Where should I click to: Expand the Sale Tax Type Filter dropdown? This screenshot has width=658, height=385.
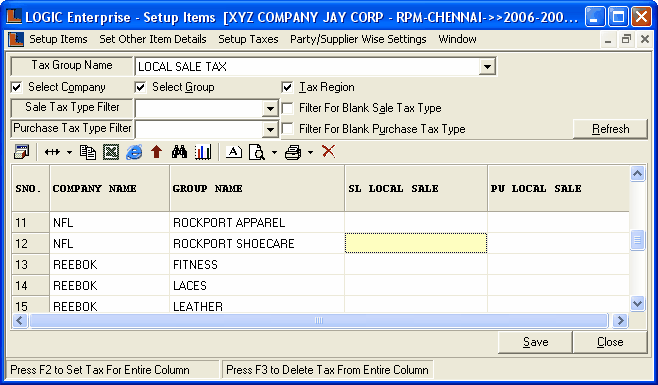coord(270,109)
